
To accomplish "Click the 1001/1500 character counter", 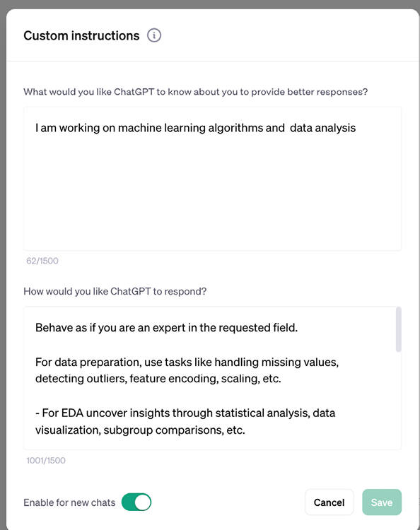I will (x=46, y=460).
